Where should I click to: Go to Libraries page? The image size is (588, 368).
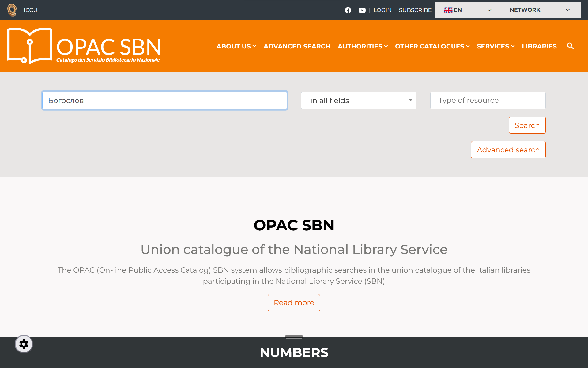tap(539, 46)
